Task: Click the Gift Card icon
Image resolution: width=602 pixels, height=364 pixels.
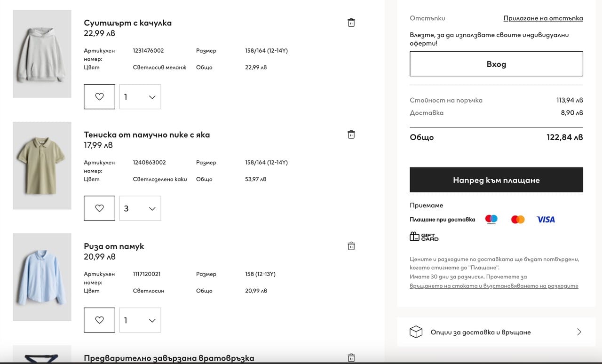Action: [424, 237]
